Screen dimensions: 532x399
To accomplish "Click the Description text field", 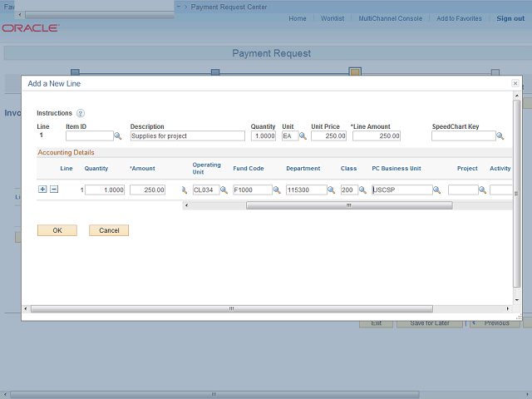I will (187, 135).
